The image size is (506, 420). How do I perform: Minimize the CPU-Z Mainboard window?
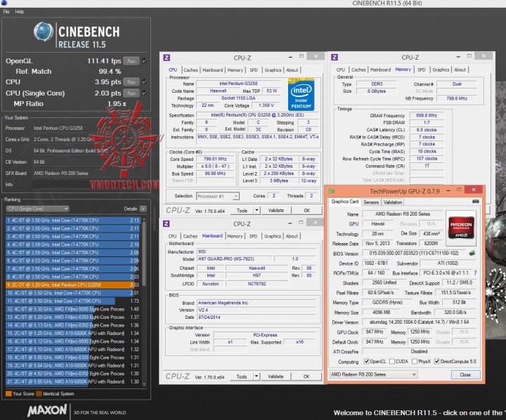(290, 223)
